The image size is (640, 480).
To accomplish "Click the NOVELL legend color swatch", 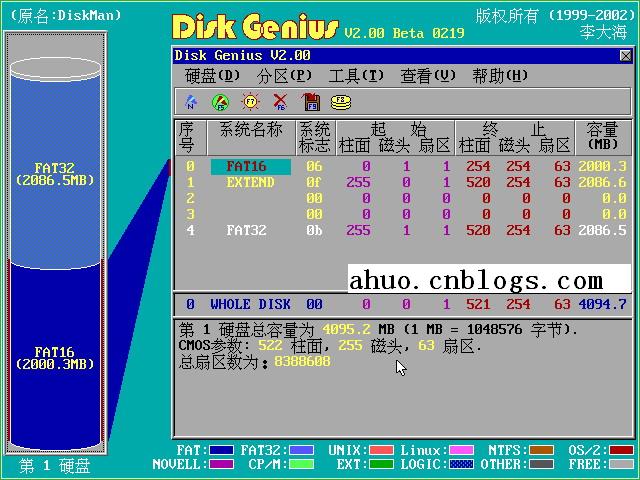I will coord(221,464).
